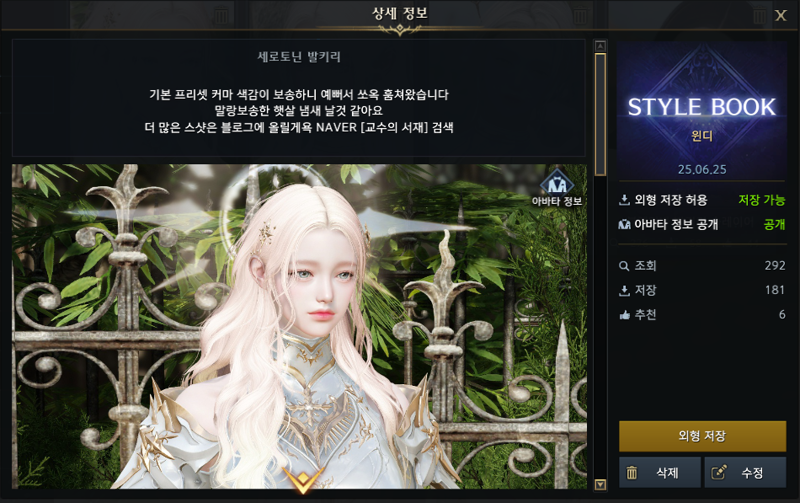
Task: Click the STYLE BOOK banner thumbnail
Action: (702, 110)
